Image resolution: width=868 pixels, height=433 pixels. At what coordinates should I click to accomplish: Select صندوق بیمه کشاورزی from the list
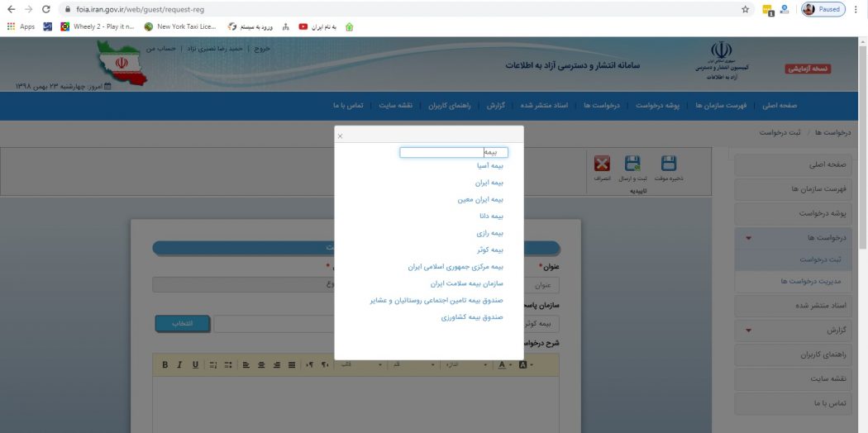click(472, 316)
